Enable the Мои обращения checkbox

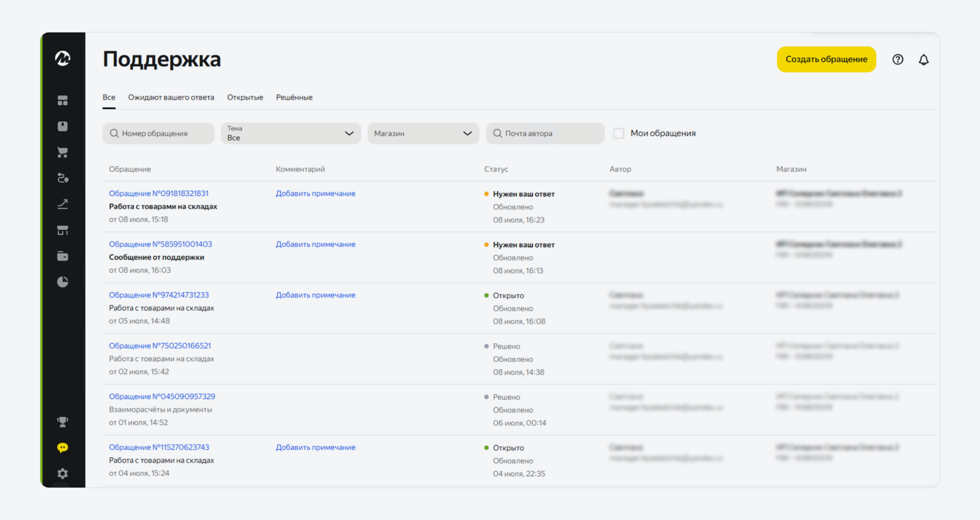pyautogui.click(x=619, y=133)
